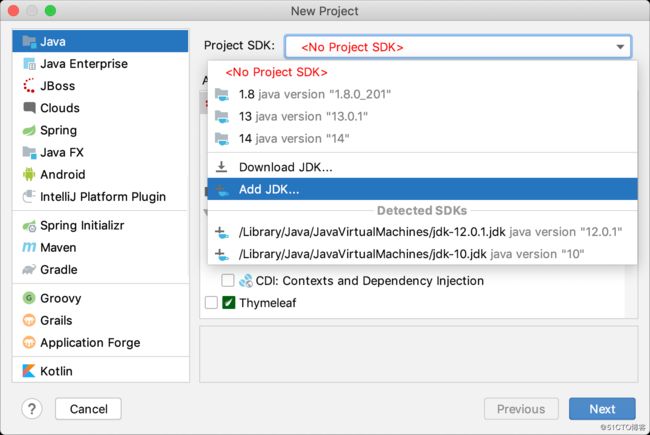The height and width of the screenshot is (435, 650).
Task: Click the JBoss red dotted icon
Action: 29,86
